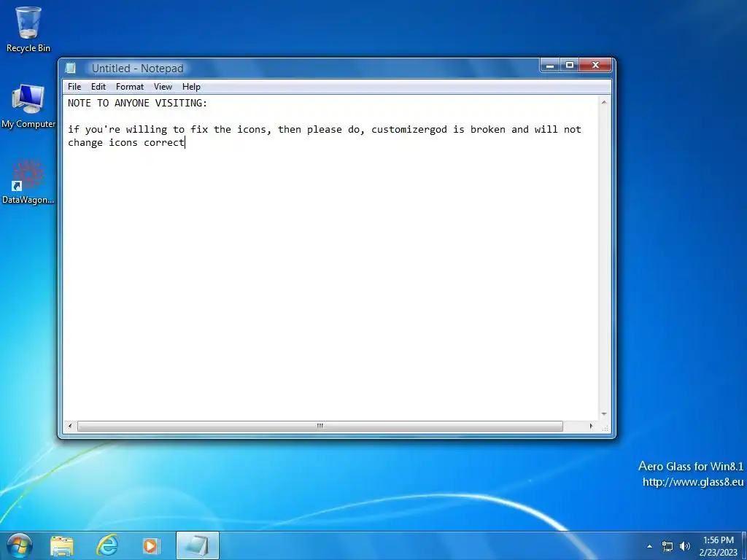Close the Notepad window
Image resolution: width=747 pixels, height=560 pixels.
coord(595,65)
